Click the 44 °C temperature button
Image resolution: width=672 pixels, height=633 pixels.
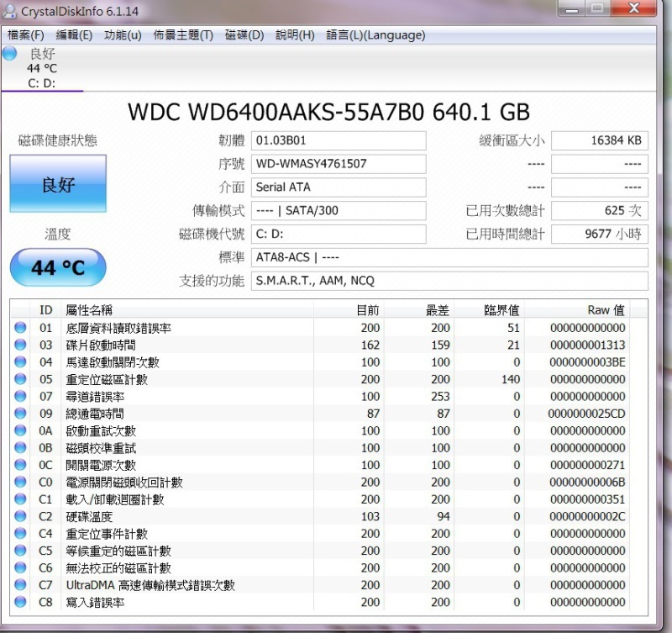point(58,267)
